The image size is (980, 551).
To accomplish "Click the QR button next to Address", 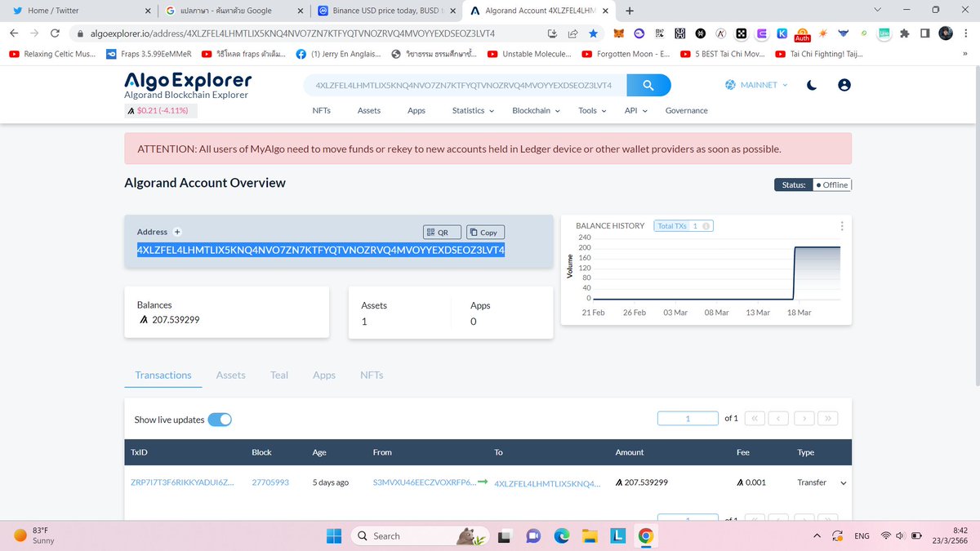I will point(442,233).
